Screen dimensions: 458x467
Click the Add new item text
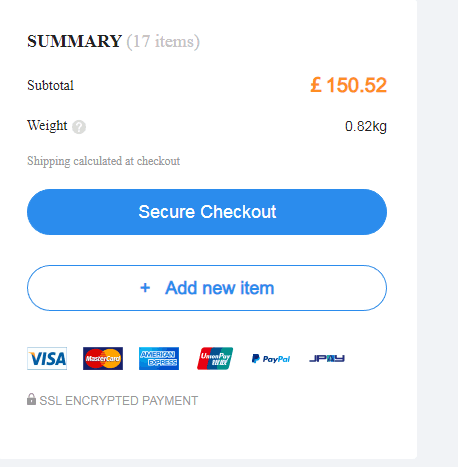[220, 288]
